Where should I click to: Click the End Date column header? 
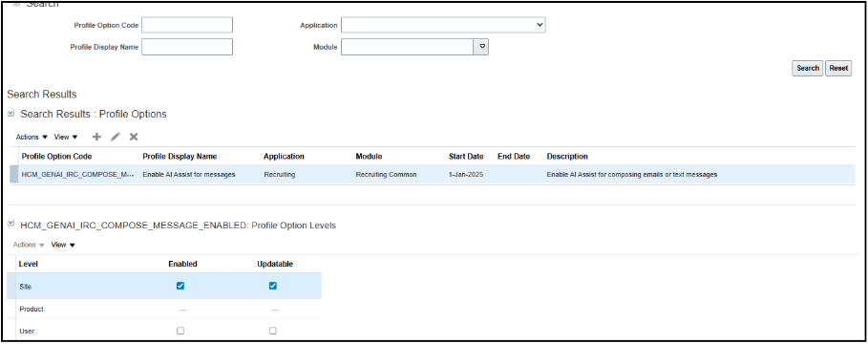click(x=514, y=156)
